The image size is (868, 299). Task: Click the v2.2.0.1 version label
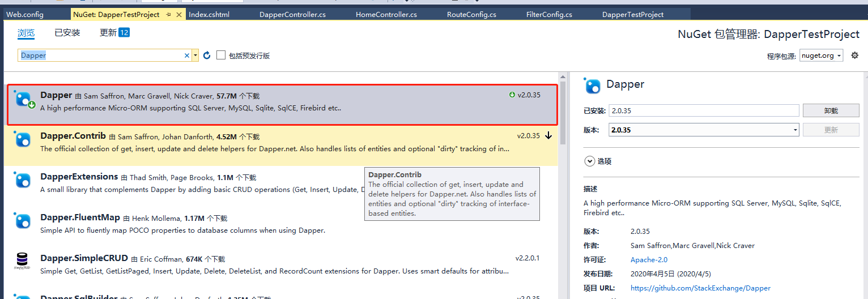click(527, 258)
